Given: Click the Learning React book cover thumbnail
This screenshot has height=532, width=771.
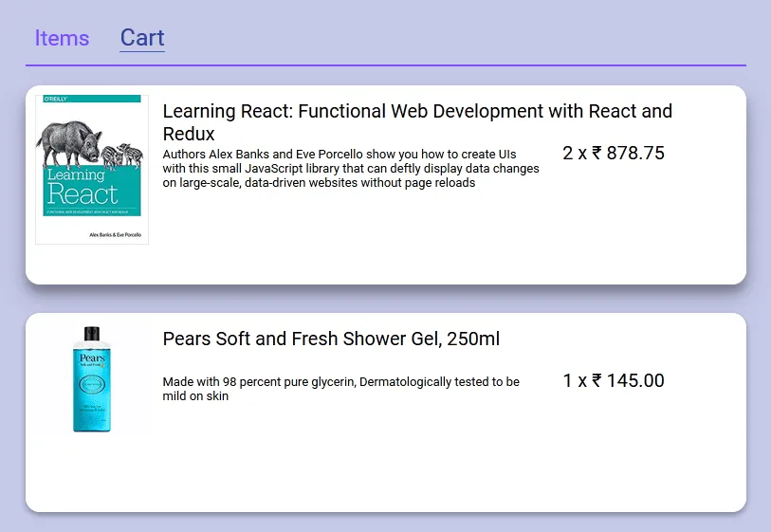Looking at the screenshot, I should [x=92, y=170].
